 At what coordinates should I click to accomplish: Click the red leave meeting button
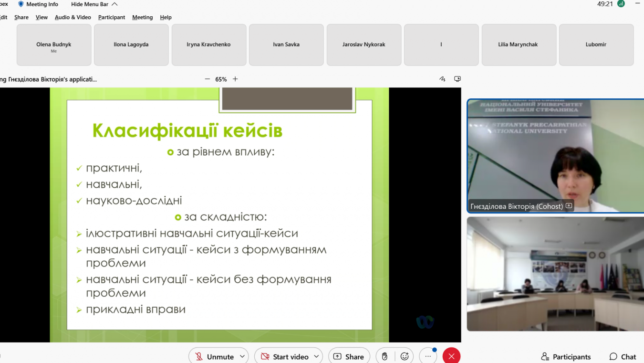point(451,356)
